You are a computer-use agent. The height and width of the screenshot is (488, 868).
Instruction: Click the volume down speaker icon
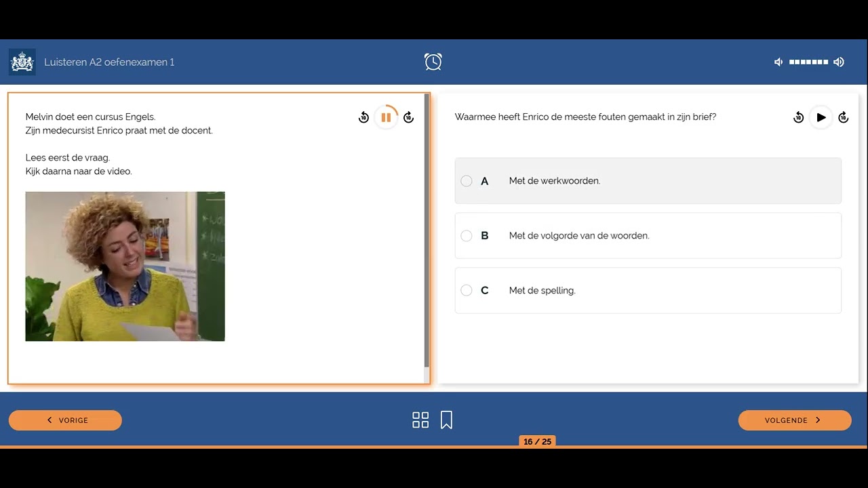[778, 62]
